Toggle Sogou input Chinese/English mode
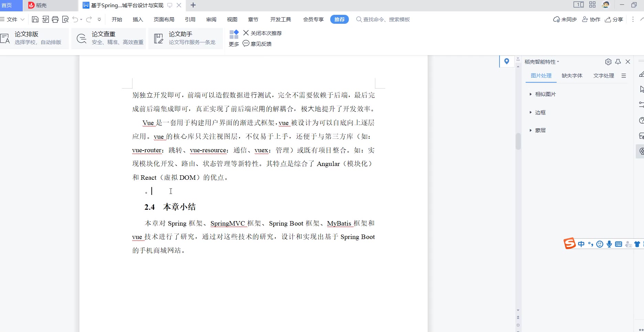Viewport: 644px width, 332px height. 581,244
